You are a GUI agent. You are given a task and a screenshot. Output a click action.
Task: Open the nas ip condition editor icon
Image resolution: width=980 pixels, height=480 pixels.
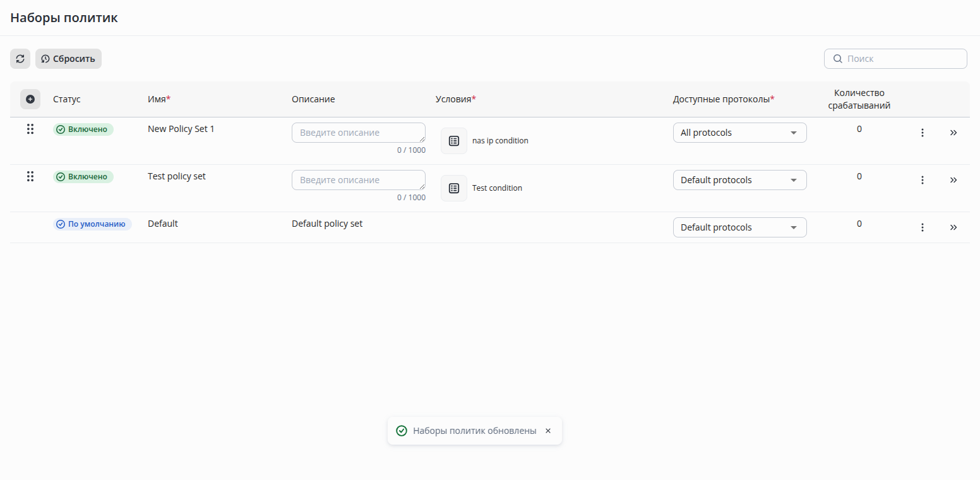pyautogui.click(x=454, y=141)
